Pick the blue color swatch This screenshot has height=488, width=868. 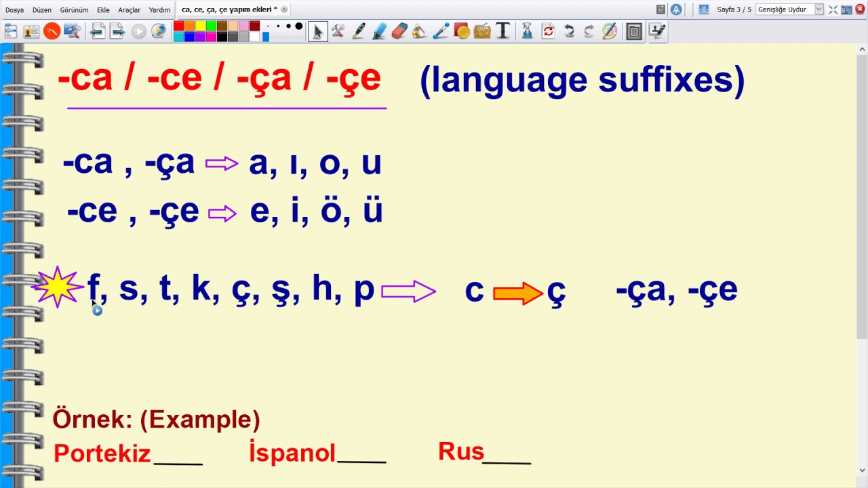coord(189,37)
